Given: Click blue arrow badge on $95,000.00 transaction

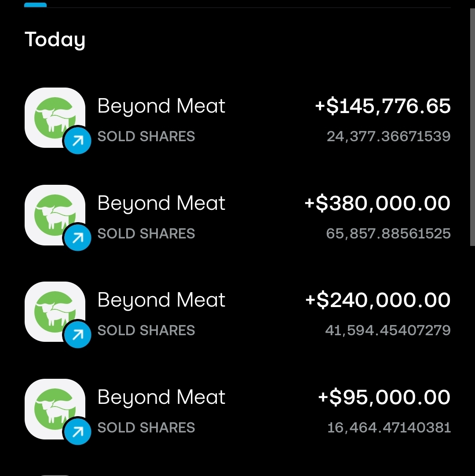Looking at the screenshot, I should click(x=78, y=432).
